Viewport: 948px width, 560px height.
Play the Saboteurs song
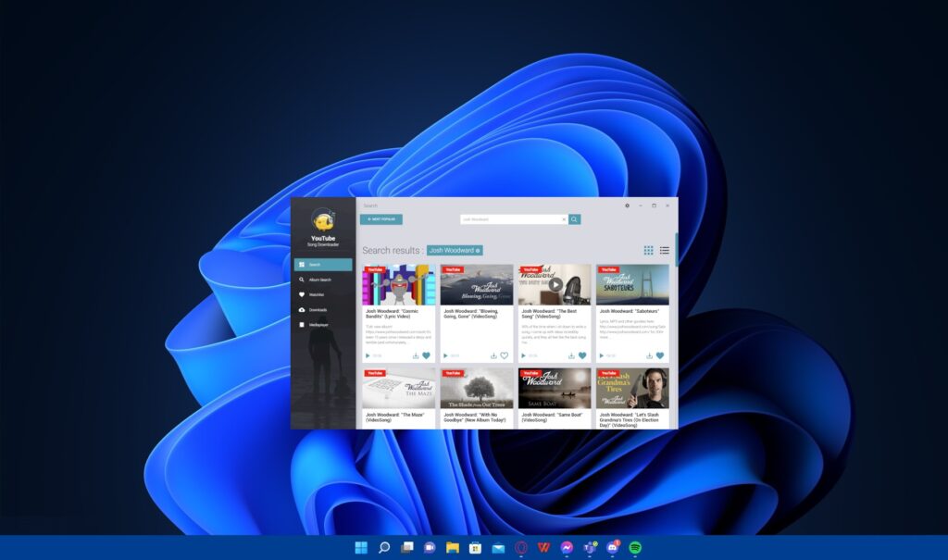click(x=602, y=356)
